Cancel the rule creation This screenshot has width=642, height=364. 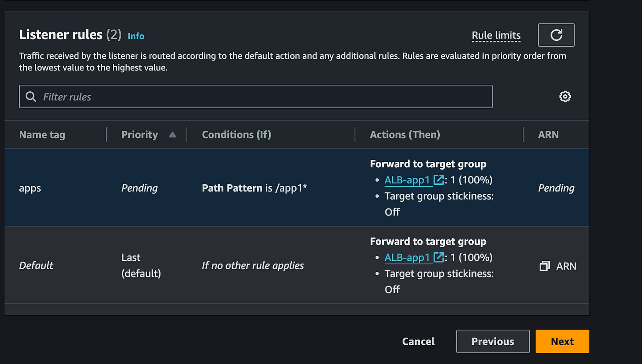[418, 342]
